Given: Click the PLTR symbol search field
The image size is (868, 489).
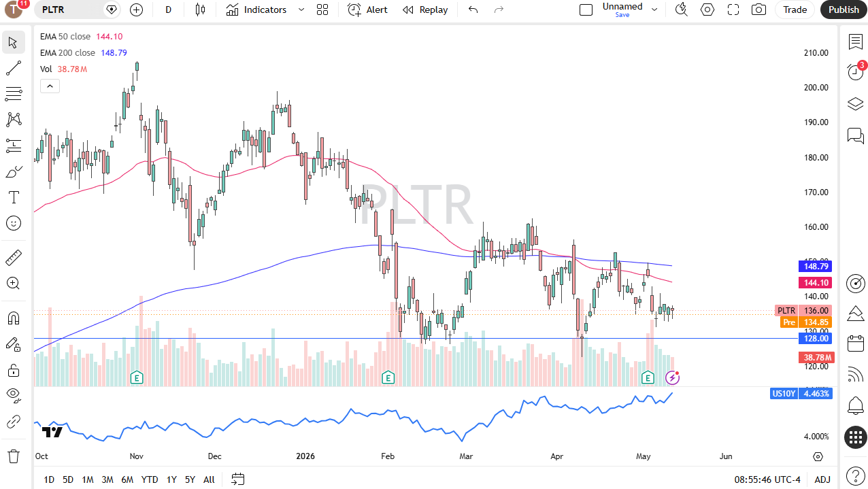Looking at the screenshot, I should pyautogui.click(x=68, y=10).
